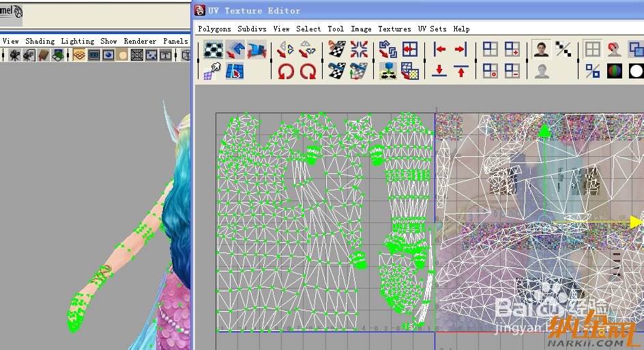The image size is (644, 350).
Task: Open the Image menu
Action: point(361,29)
